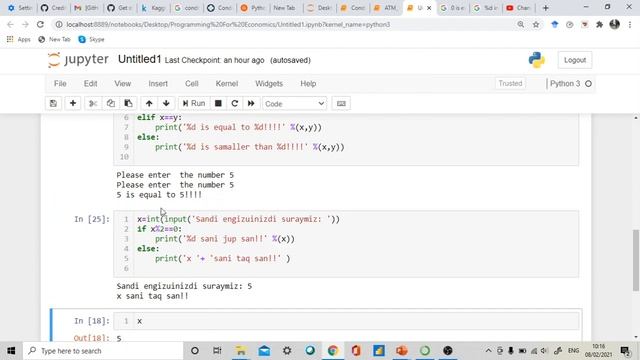Image resolution: width=640 pixels, height=360 pixels.
Task: Open the Insert menu
Action: (x=158, y=84)
